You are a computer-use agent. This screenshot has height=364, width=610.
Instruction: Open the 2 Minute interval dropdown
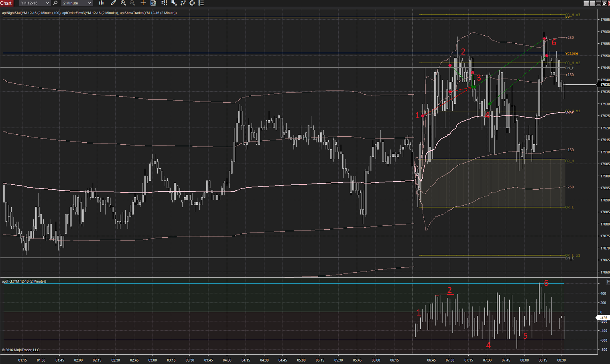77,3
